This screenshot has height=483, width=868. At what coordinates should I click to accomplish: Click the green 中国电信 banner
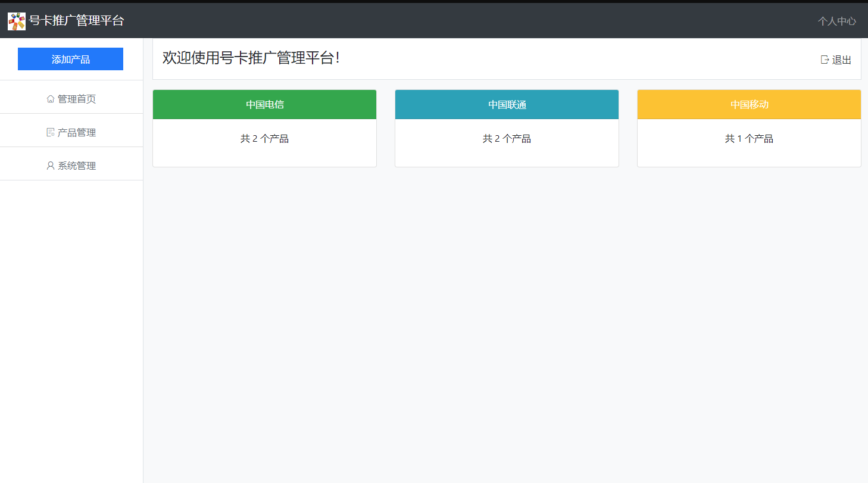coord(264,104)
